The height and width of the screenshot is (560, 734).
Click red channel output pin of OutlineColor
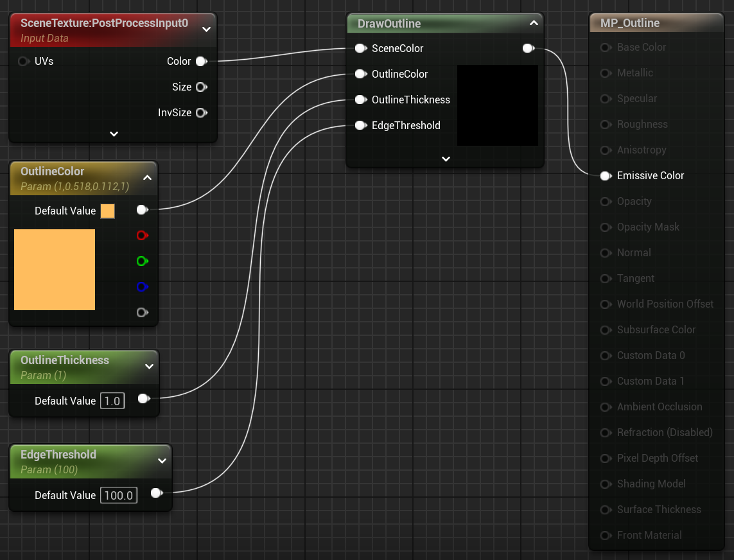142,236
